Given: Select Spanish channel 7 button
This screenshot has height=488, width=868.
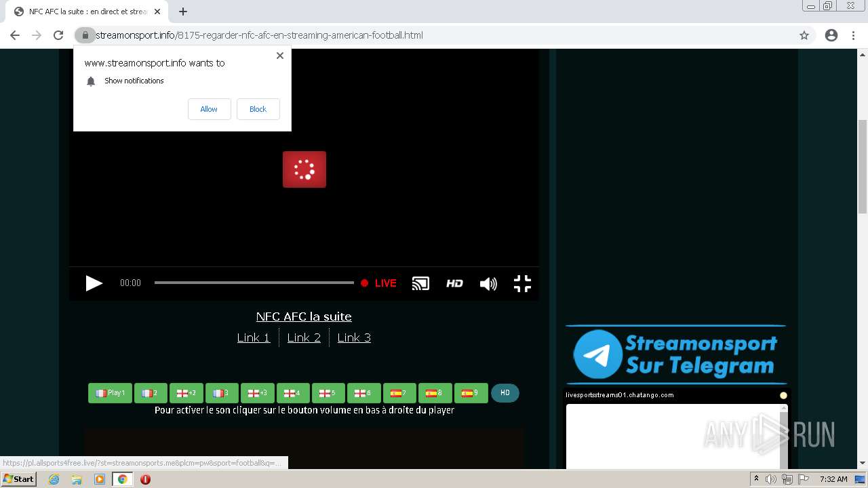Looking at the screenshot, I should (x=399, y=393).
